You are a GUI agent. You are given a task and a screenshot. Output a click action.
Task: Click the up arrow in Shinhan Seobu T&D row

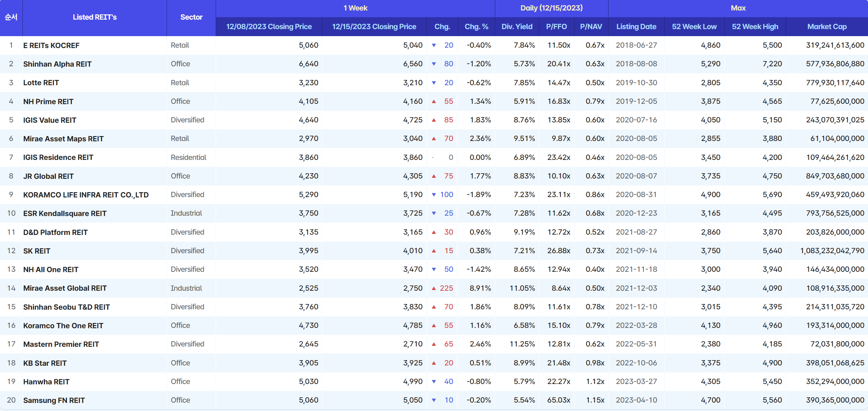pos(434,307)
